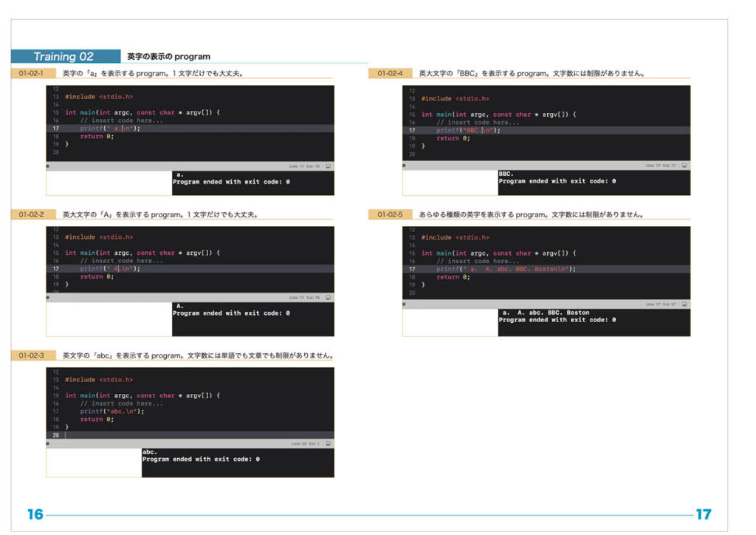Click blue dot indicator under 01-02-1 code
756x535 pixels.
(x=48, y=166)
